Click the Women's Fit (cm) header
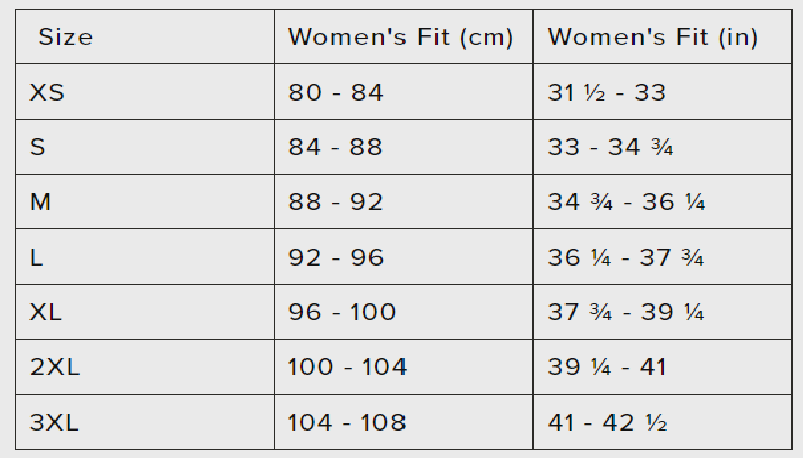This screenshot has width=803, height=458. 400,38
